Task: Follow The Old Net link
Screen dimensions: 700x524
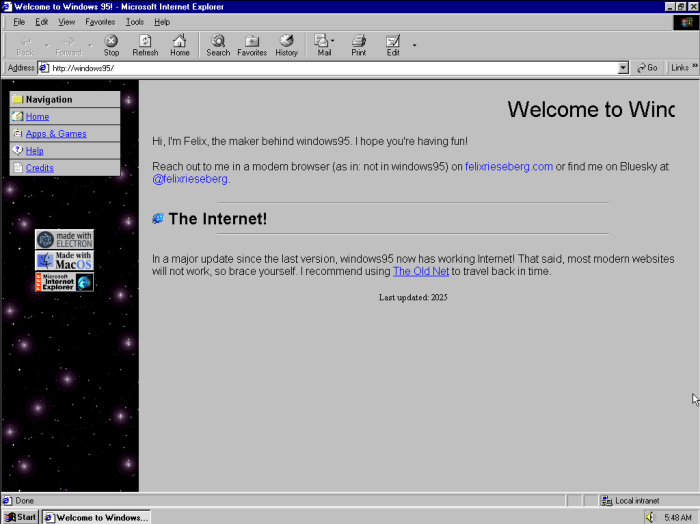Action: tap(421, 271)
